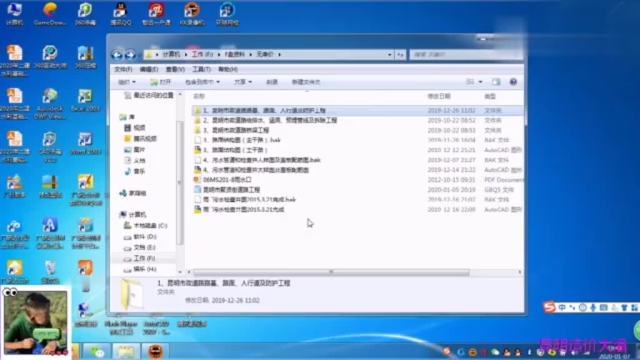Open the view mode dropdown arrow
The height and width of the screenshot is (360, 640).
coord(480,82)
